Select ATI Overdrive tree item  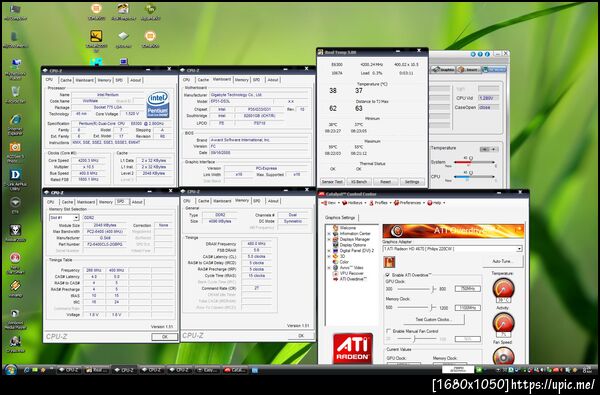[353, 279]
